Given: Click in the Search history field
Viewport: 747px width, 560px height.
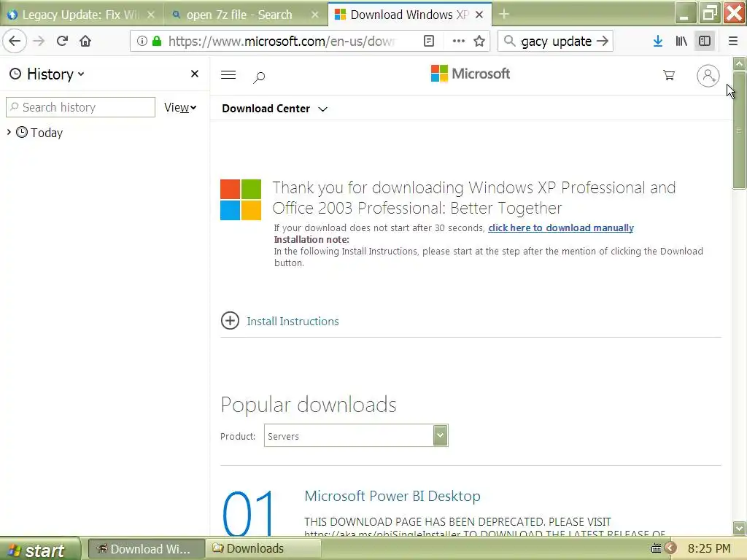Looking at the screenshot, I should pyautogui.click(x=80, y=107).
